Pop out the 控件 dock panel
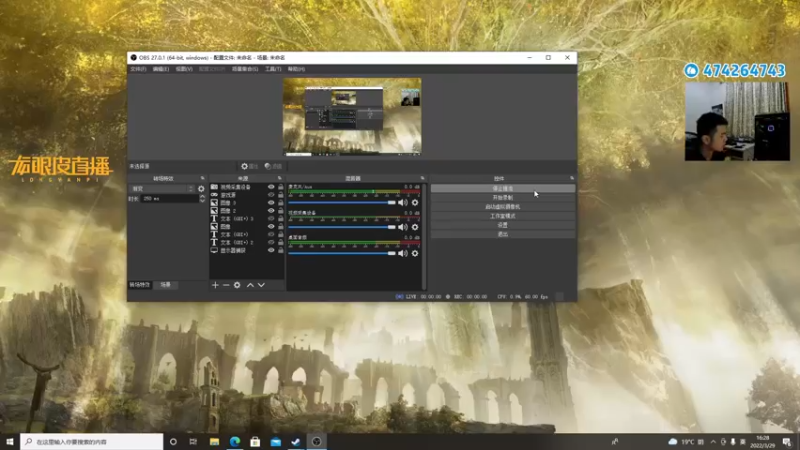The height and width of the screenshot is (450, 800). pyautogui.click(x=572, y=178)
